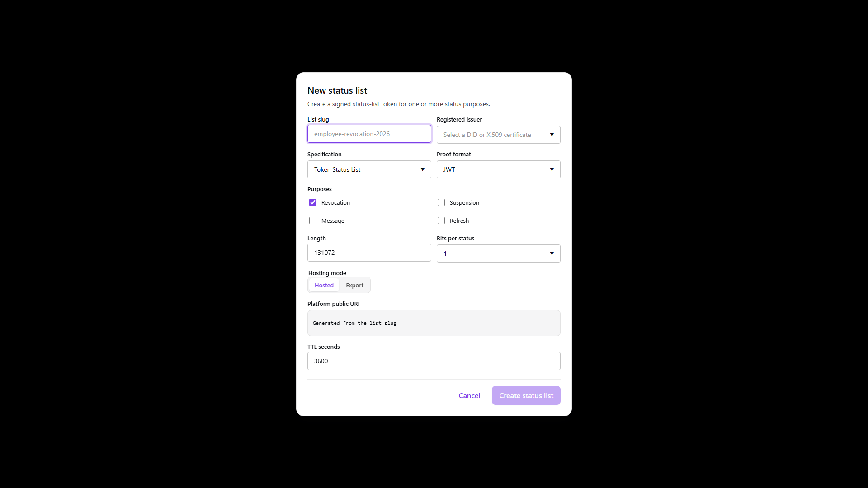Click the Bits per status arrow icon

tap(552, 253)
